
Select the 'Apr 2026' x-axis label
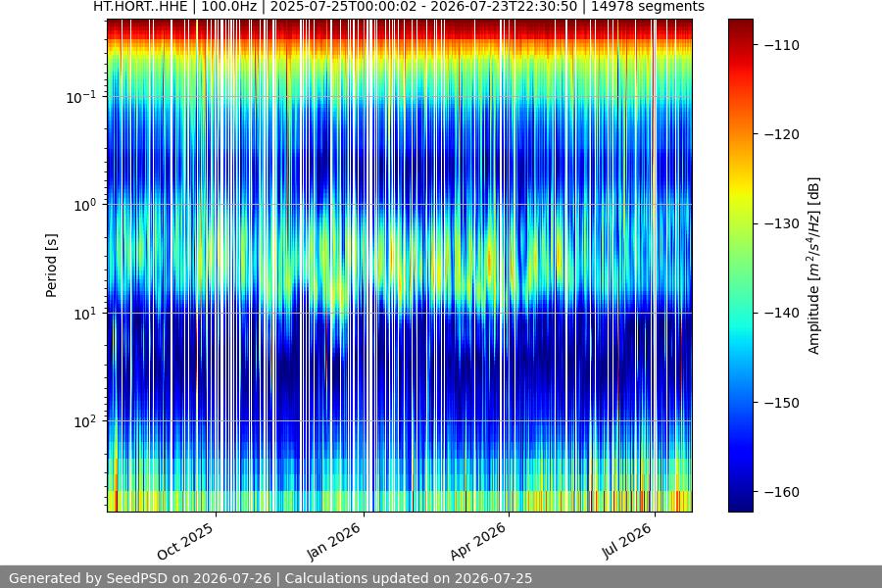click(478, 541)
